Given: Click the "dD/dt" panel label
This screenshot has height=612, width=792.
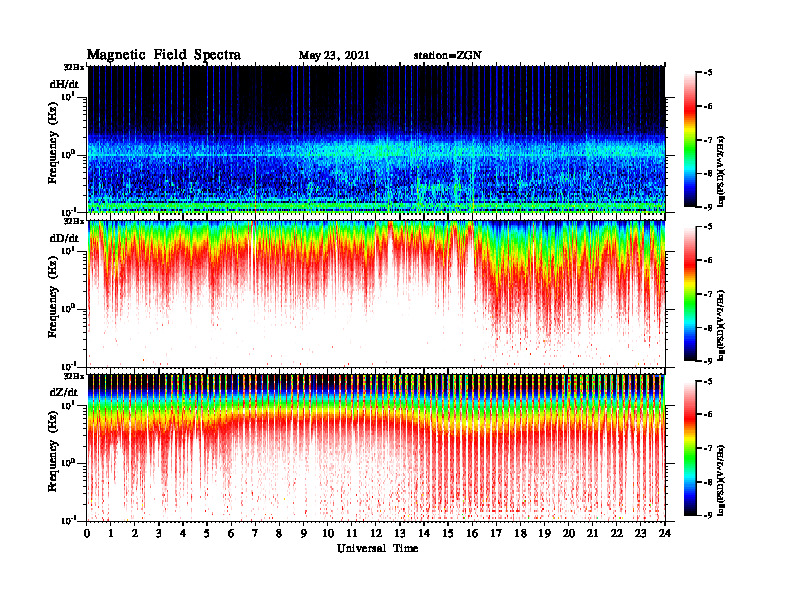Looking at the screenshot, I should click(x=64, y=238).
